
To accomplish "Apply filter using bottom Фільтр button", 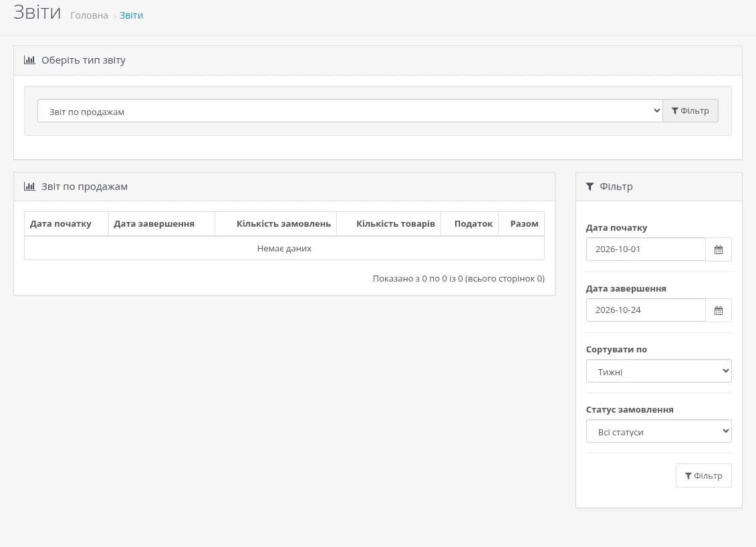I will tap(703, 475).
